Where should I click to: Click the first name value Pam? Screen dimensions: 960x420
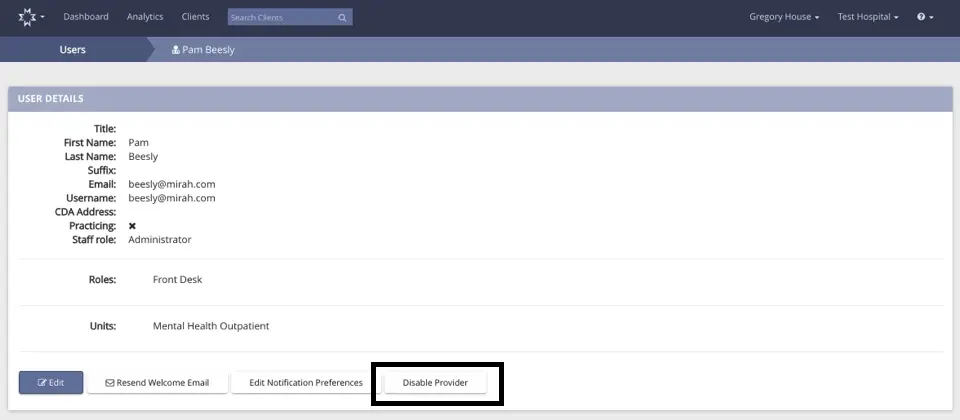(x=138, y=143)
